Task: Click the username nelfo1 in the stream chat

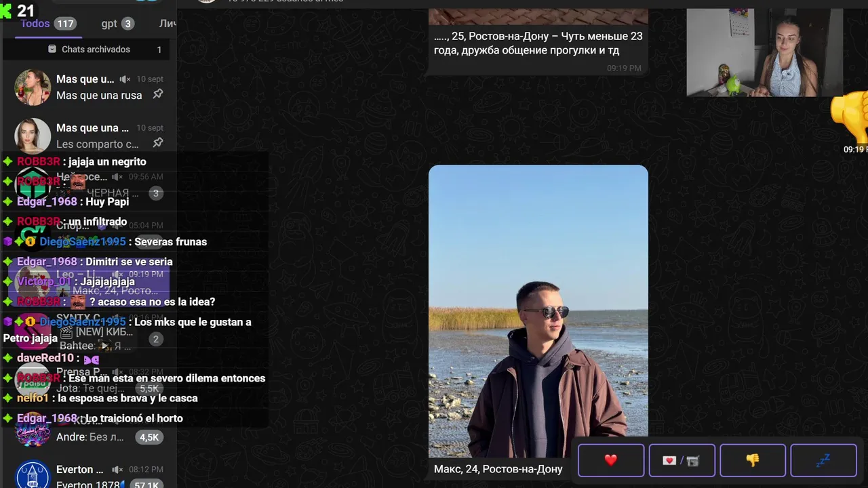Action: 33,399
